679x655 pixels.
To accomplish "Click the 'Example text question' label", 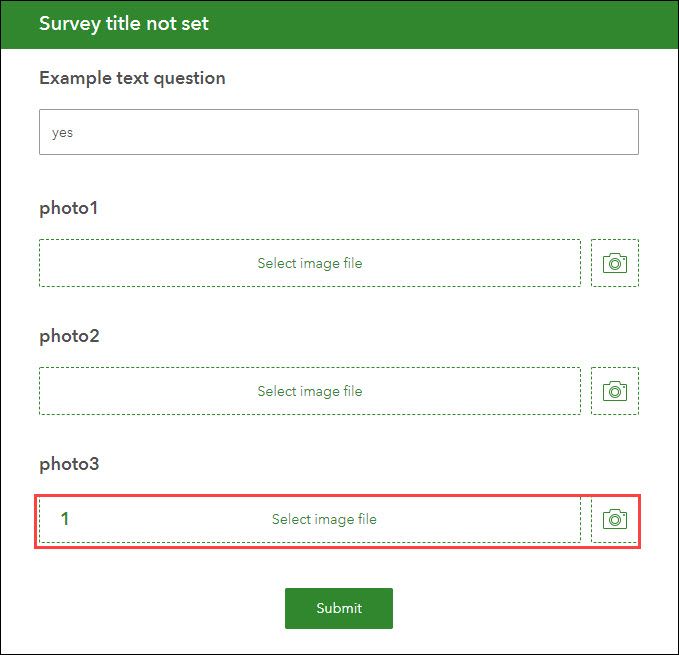I will tap(132, 78).
